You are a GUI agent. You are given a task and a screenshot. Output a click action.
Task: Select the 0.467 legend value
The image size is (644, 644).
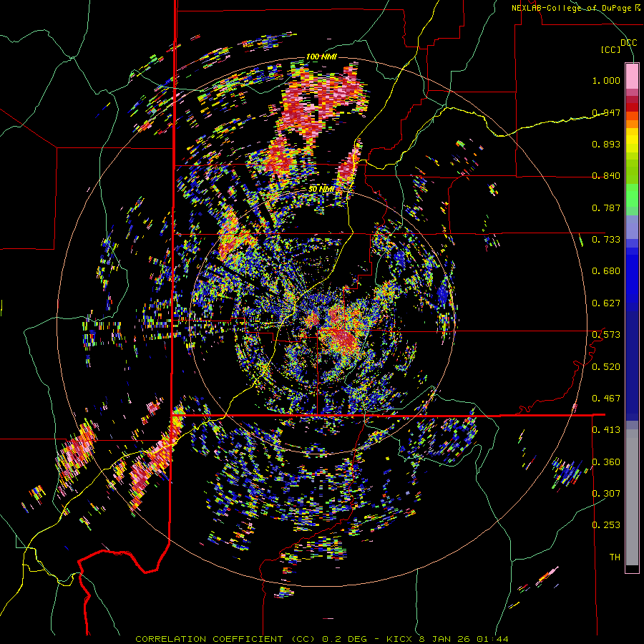click(x=606, y=399)
